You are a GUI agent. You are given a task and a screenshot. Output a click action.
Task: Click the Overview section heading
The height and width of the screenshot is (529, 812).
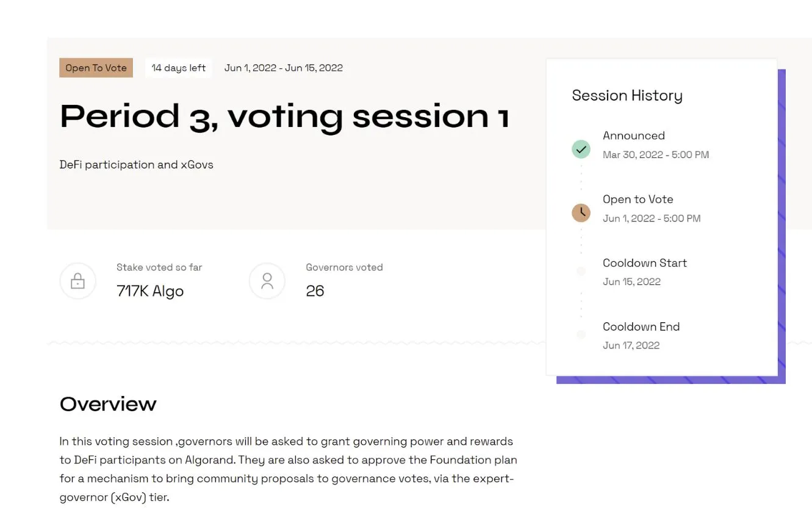click(x=108, y=404)
